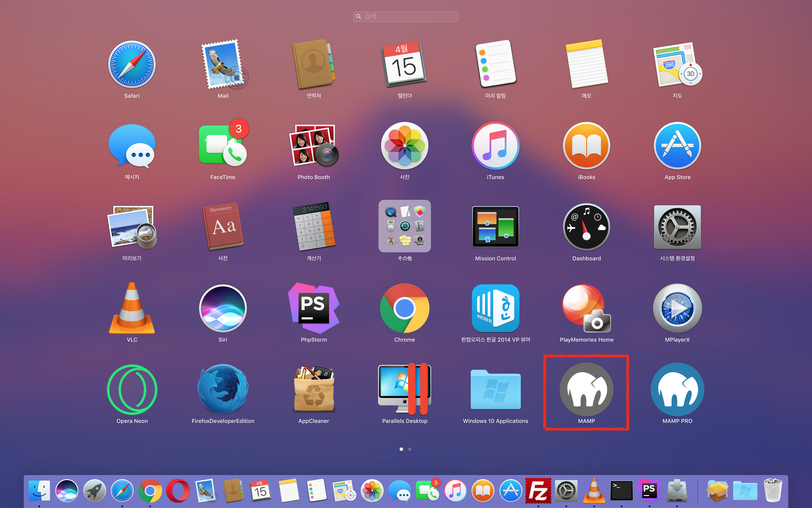Go to the second Launchpad page dot
This screenshot has width=812, height=508.
pyautogui.click(x=410, y=449)
